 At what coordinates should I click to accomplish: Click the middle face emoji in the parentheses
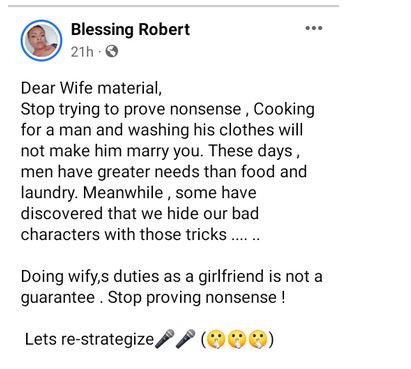[x=237, y=339]
